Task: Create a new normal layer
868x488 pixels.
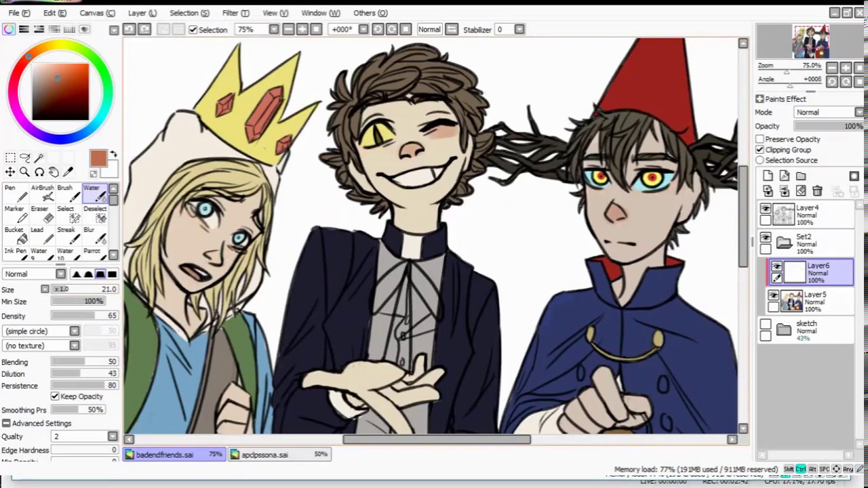Action: [x=768, y=176]
